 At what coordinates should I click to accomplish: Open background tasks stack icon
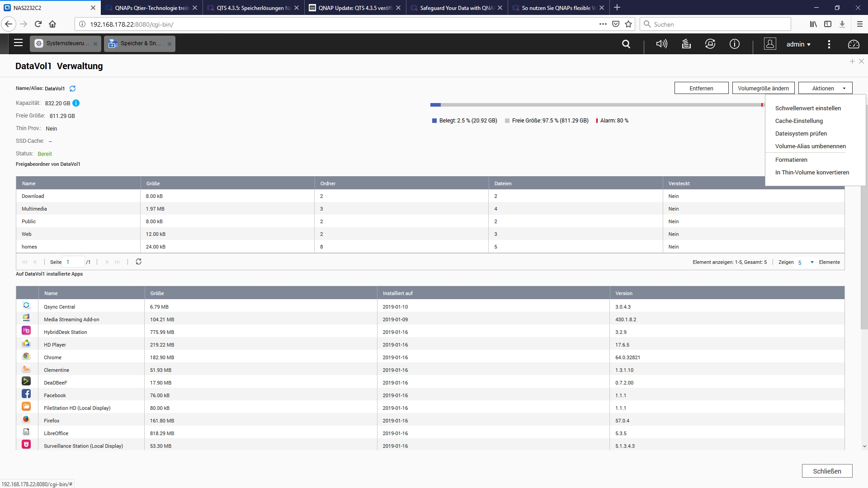click(686, 44)
